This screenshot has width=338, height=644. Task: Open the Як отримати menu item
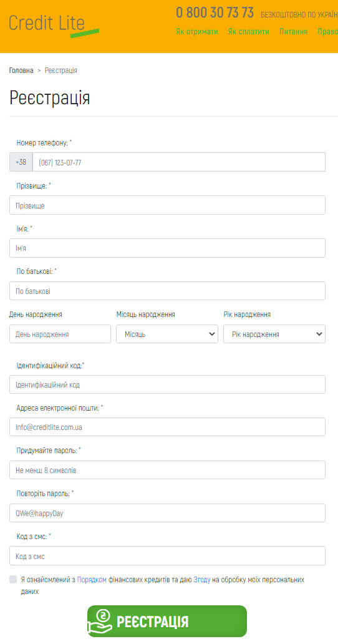197,32
